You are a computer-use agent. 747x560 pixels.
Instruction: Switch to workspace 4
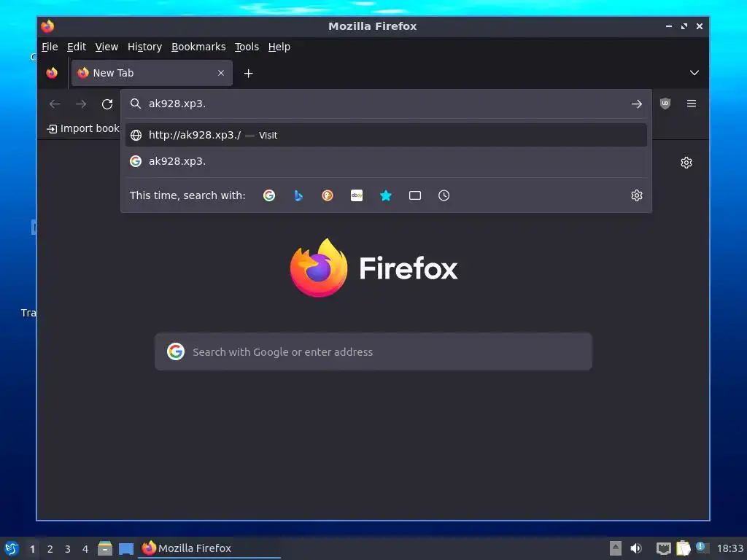click(x=85, y=549)
